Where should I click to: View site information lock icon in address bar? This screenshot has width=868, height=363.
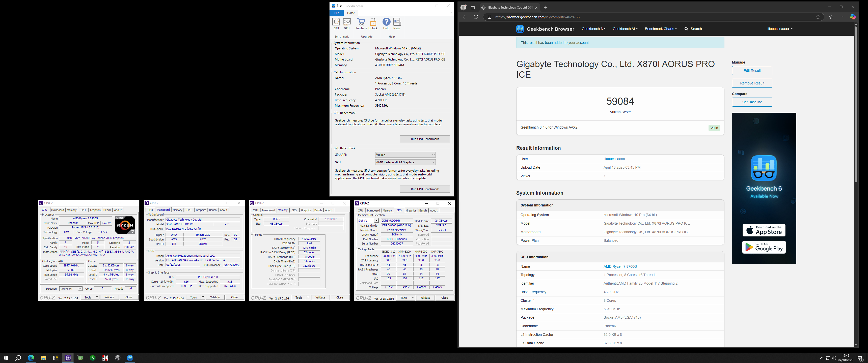(x=489, y=17)
